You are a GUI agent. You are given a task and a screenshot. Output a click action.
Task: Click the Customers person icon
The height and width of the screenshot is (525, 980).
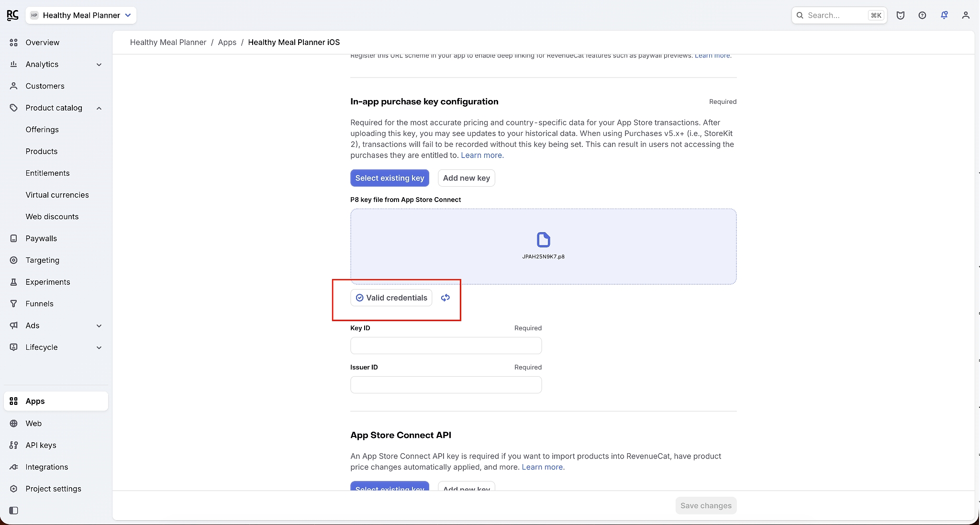(x=14, y=86)
